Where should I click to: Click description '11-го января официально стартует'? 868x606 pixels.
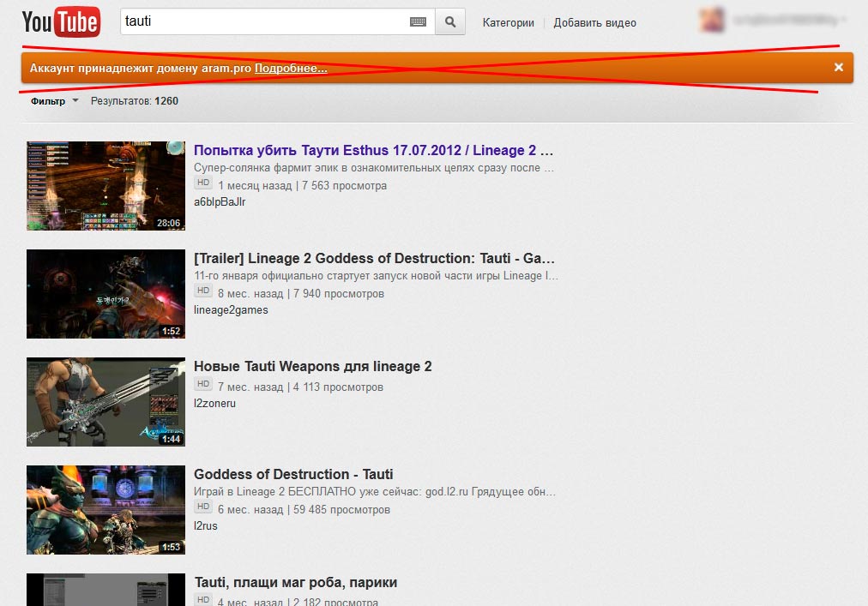pos(376,276)
